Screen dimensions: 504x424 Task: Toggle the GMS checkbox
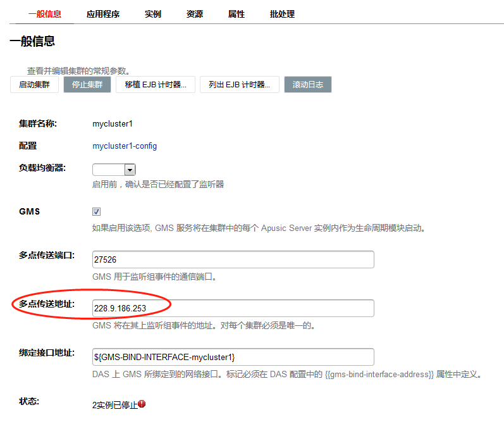[x=97, y=212]
